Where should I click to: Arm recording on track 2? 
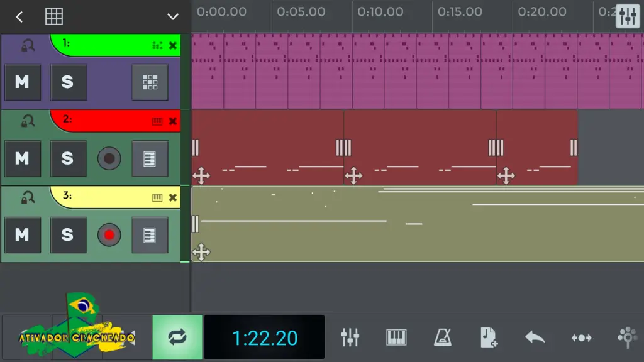109,158
